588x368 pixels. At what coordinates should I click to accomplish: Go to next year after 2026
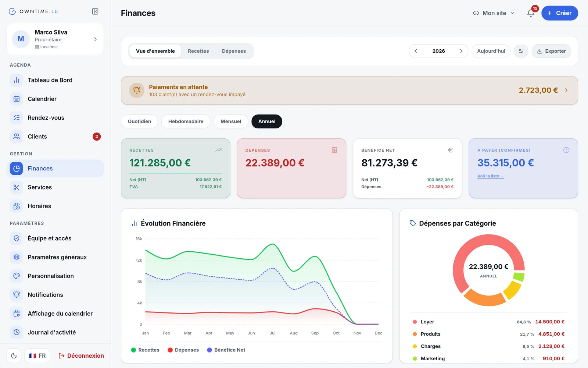[461, 51]
